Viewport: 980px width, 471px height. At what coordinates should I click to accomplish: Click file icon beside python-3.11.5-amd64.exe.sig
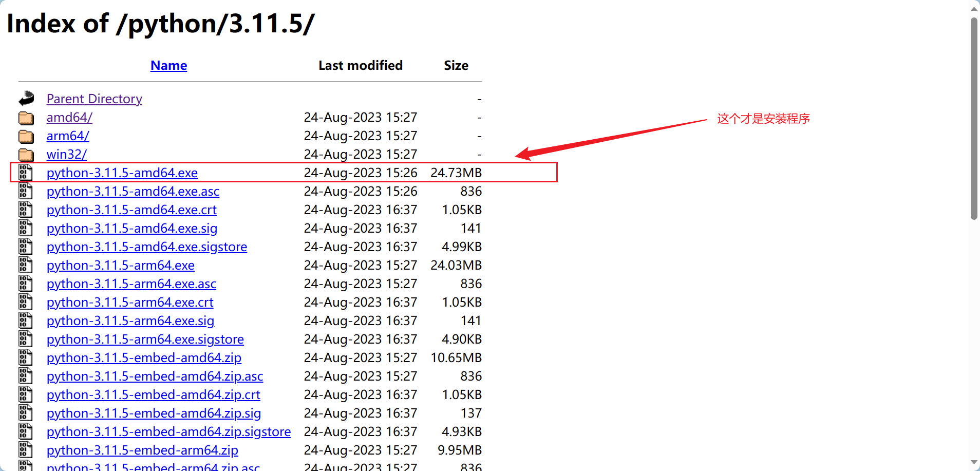pyautogui.click(x=26, y=228)
